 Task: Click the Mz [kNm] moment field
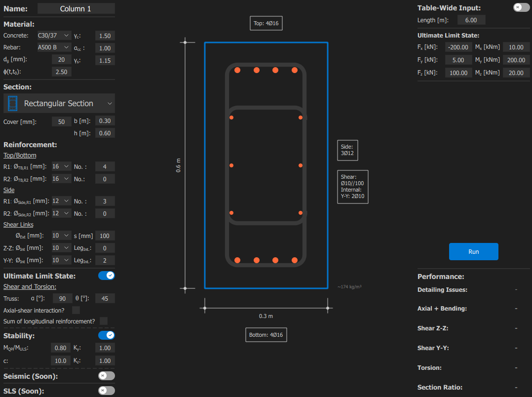(x=516, y=73)
